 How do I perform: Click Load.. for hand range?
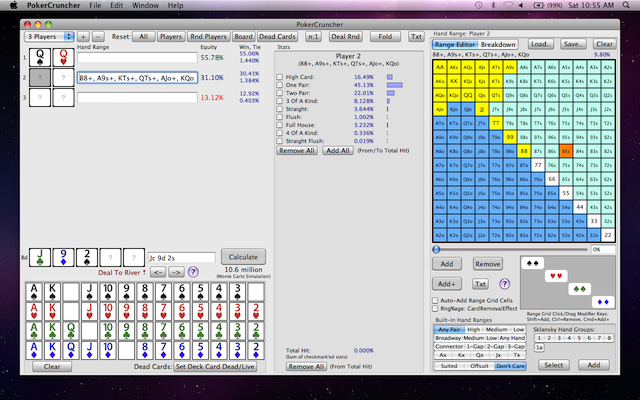point(541,44)
